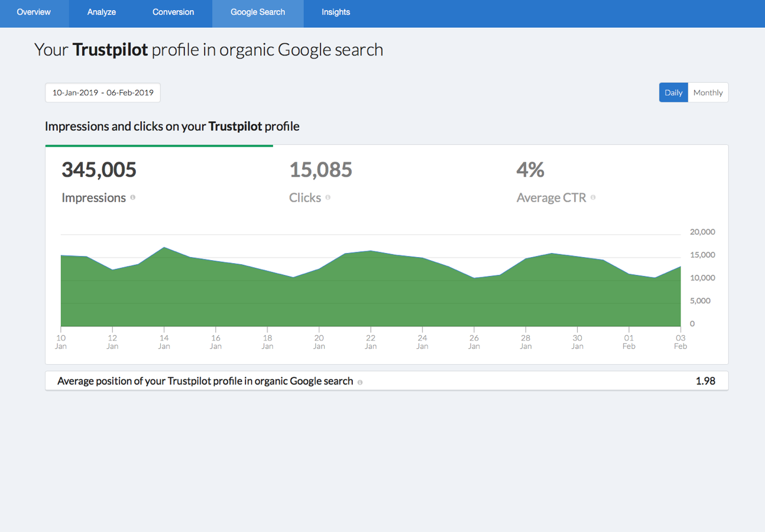Click heading 'Impressions and clicks on your Trustpilot profile'
The width and height of the screenshot is (765, 532).
172,126
